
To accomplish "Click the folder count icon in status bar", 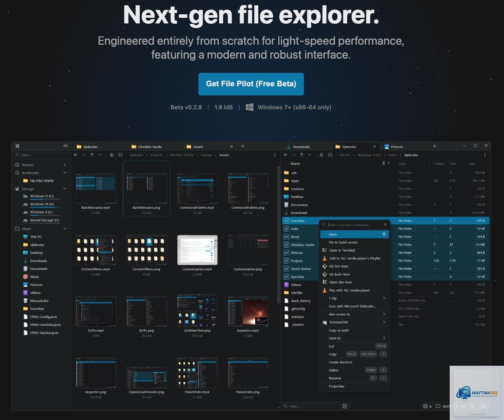I will 438,406.
